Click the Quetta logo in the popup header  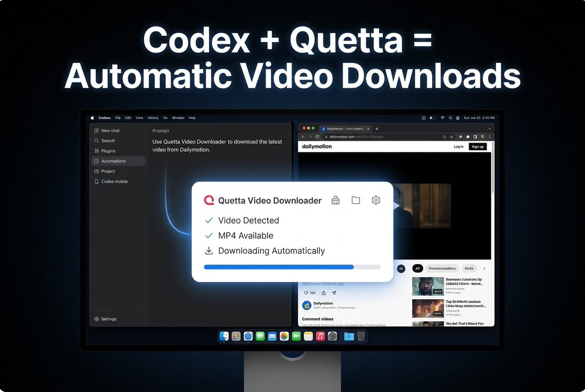209,200
